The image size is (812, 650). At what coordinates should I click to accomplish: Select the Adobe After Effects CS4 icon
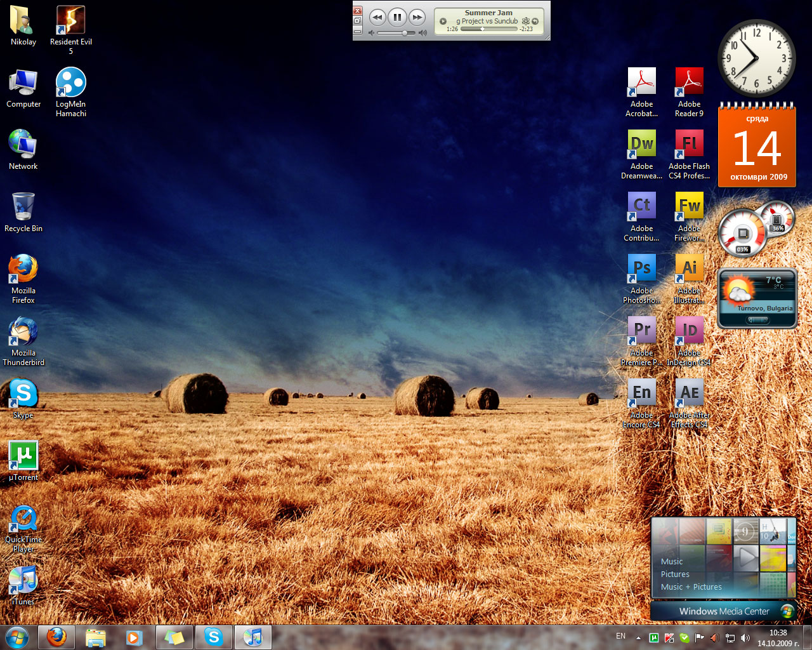(x=689, y=393)
